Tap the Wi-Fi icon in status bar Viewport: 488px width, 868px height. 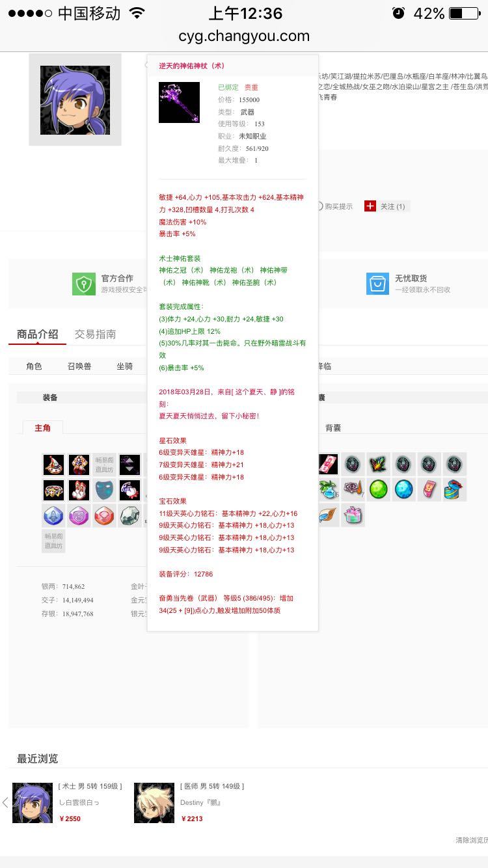click(x=137, y=13)
